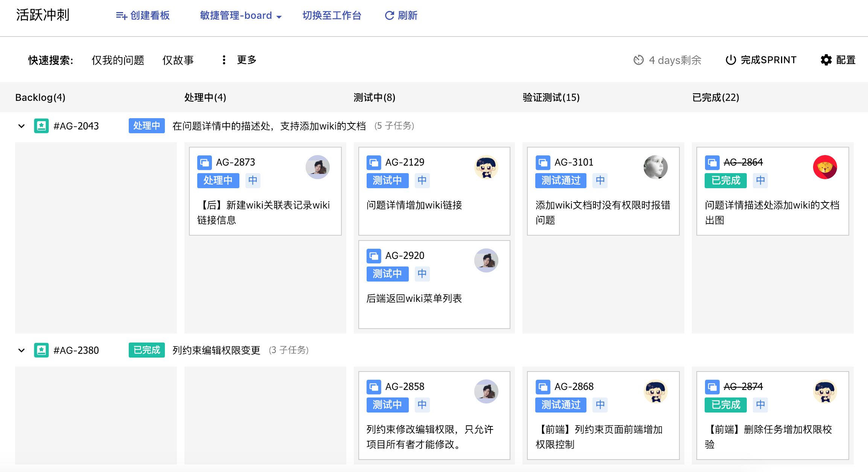Open the 敏捷管理-board dropdown
Image resolution: width=868 pixels, height=472 pixels.
(241, 15)
